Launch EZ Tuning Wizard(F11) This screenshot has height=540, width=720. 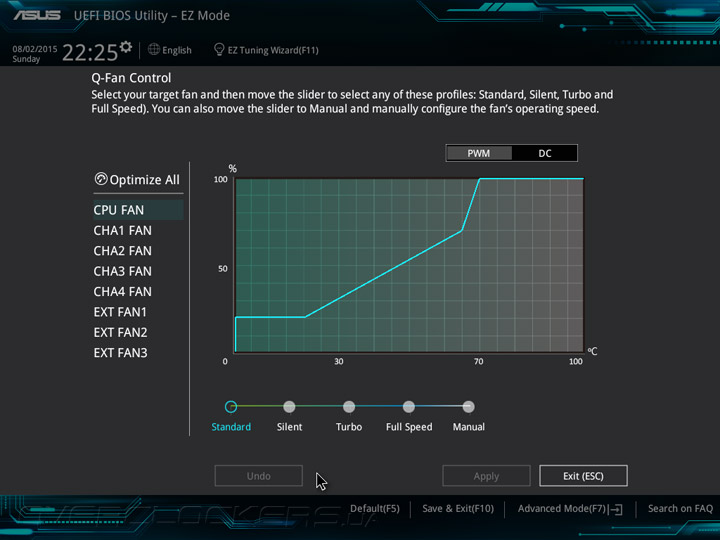(273, 50)
